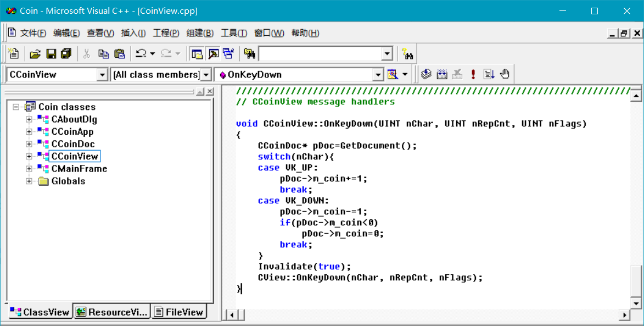This screenshot has width=644, height=326.
Task: Open the 查看(V) menu
Action: pos(100,34)
